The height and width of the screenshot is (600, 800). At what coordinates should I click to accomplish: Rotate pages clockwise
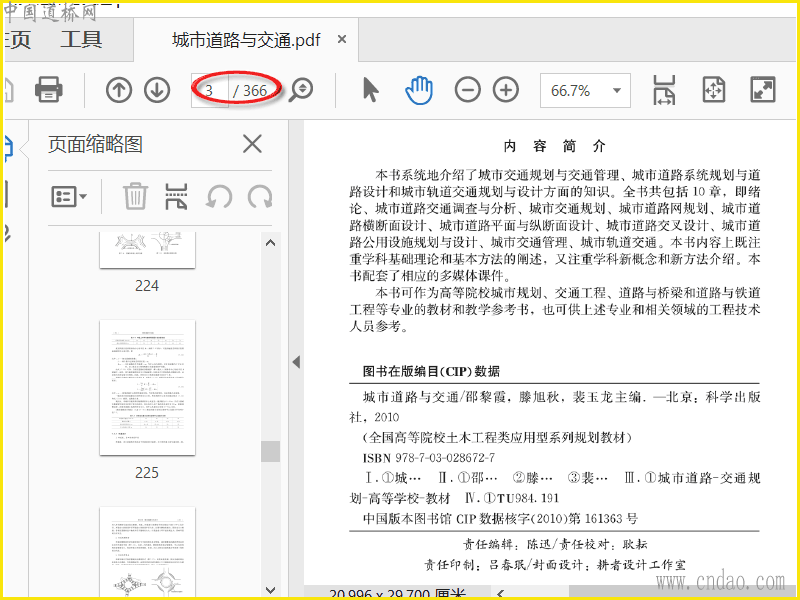260,197
